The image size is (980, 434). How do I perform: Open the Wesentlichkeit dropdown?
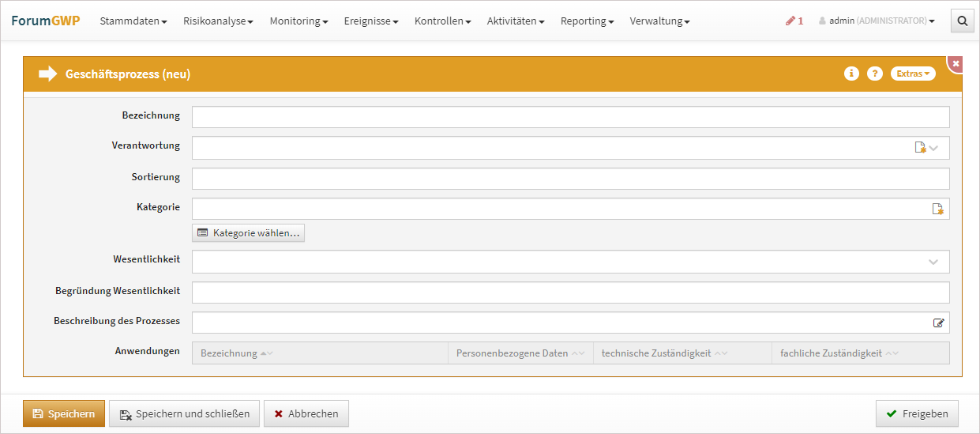click(x=933, y=262)
